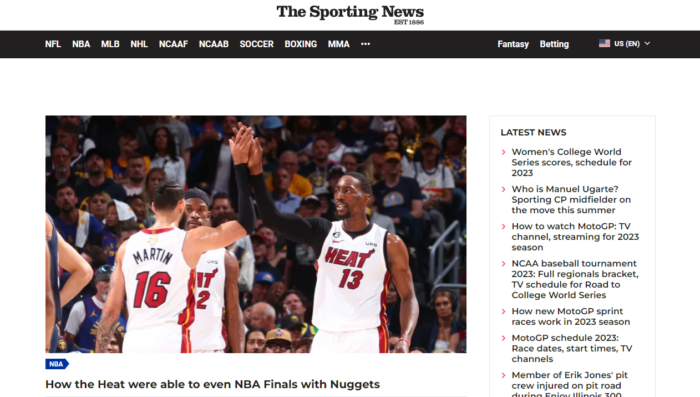Expand the US (EN) region dropdown

pos(625,43)
